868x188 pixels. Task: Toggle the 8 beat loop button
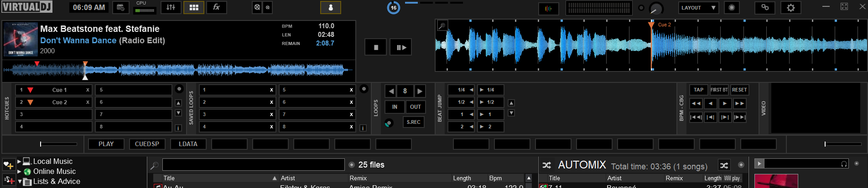[405, 91]
